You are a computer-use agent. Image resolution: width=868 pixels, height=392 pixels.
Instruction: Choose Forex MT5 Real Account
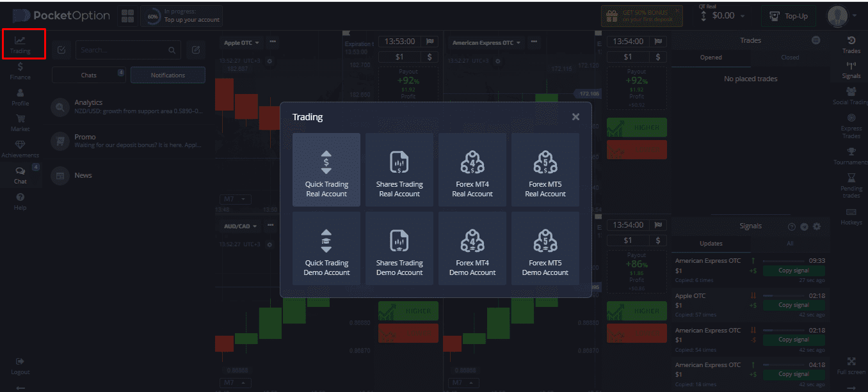click(x=545, y=170)
